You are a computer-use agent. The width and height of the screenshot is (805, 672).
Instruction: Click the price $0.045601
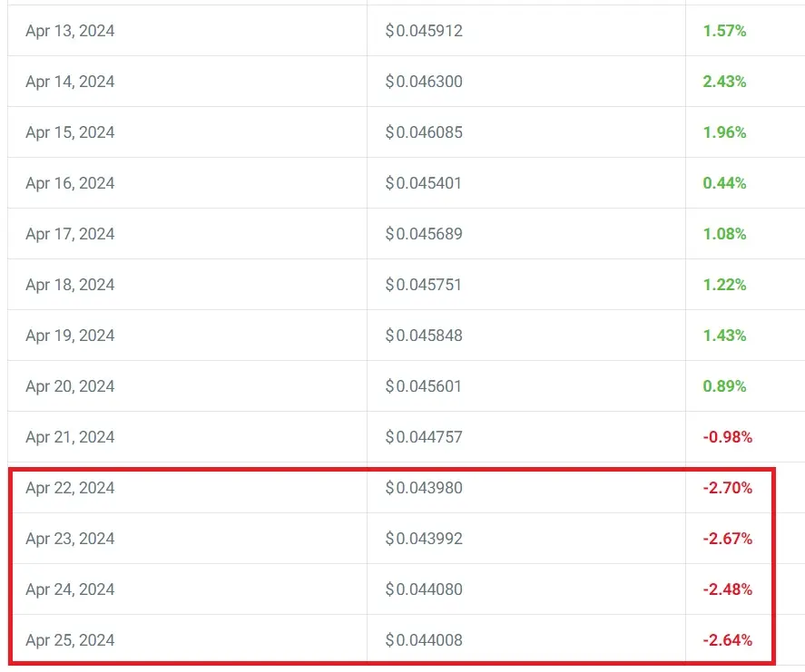(424, 386)
